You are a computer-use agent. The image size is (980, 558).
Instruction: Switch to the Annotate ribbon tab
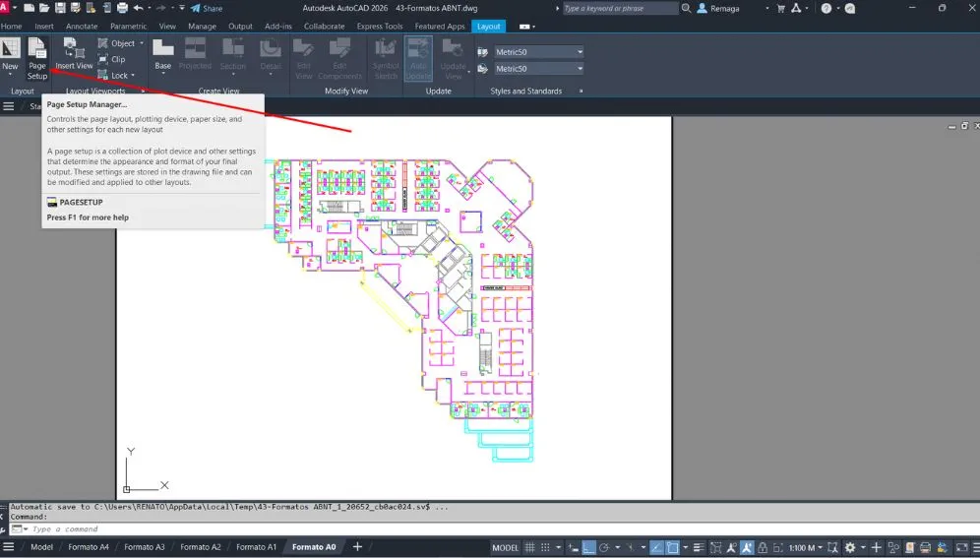[82, 27]
